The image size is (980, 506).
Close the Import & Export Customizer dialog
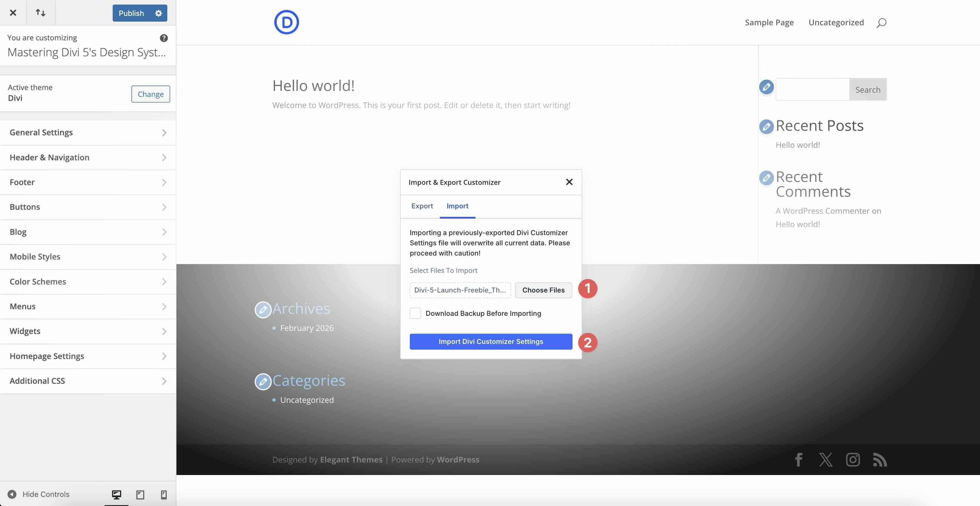[x=569, y=182]
